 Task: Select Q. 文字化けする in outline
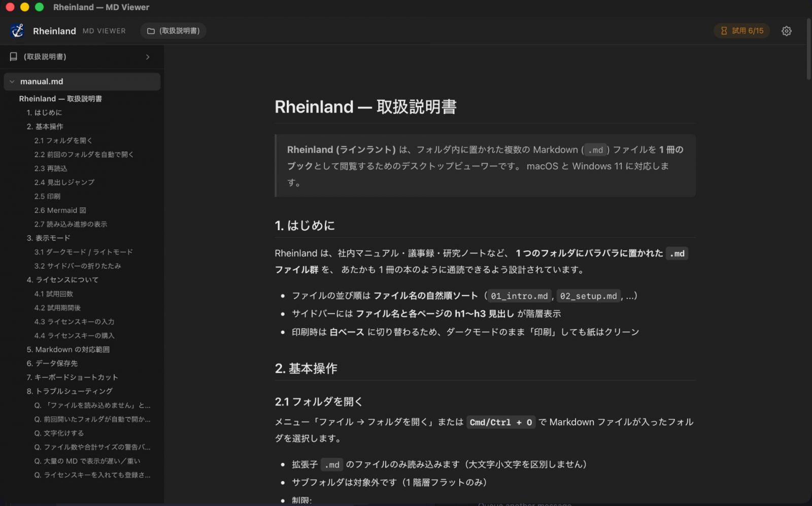coord(59,433)
